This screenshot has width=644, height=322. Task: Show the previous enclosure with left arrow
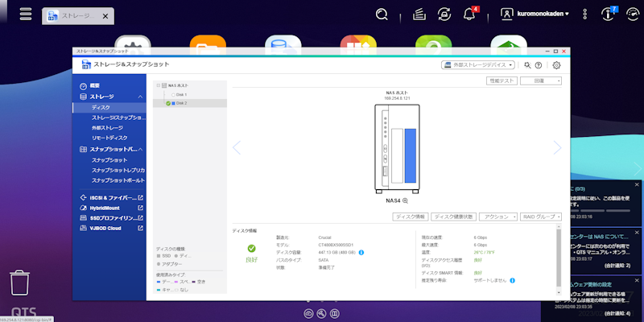(x=237, y=148)
